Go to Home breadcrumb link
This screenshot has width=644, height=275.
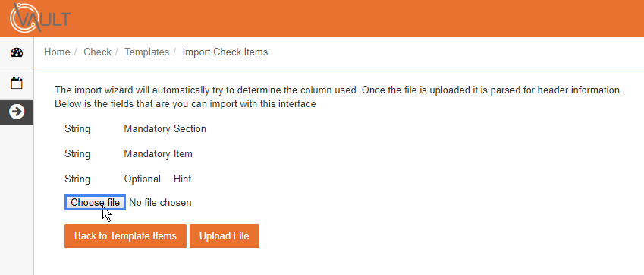click(x=57, y=52)
